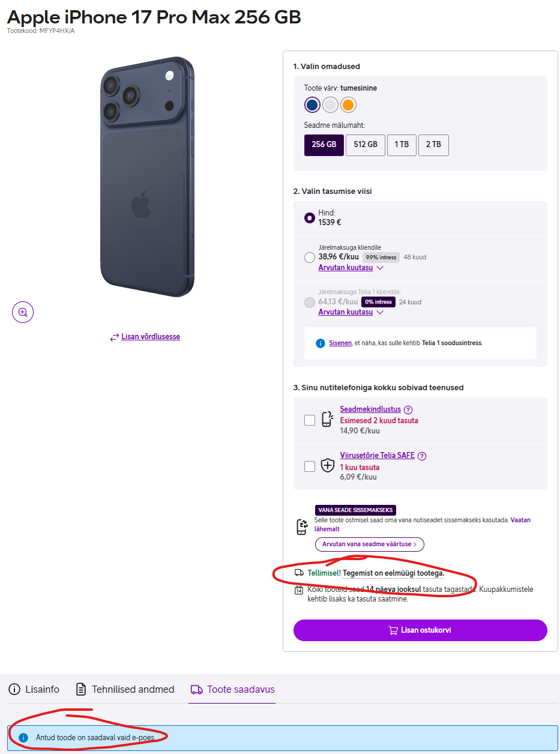
Task: Open the Lisainfo tab
Action: click(x=34, y=689)
